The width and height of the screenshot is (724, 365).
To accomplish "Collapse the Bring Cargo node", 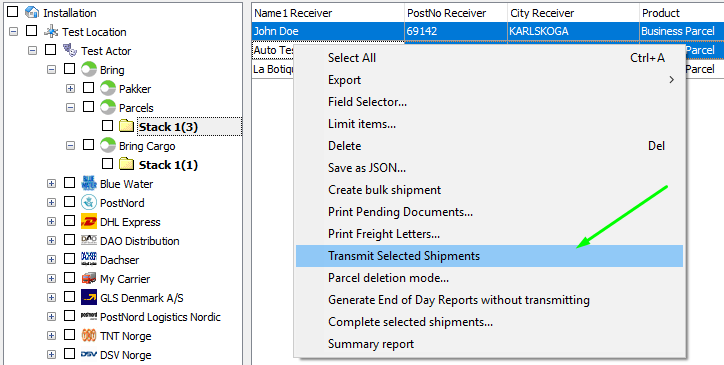I will [70, 146].
